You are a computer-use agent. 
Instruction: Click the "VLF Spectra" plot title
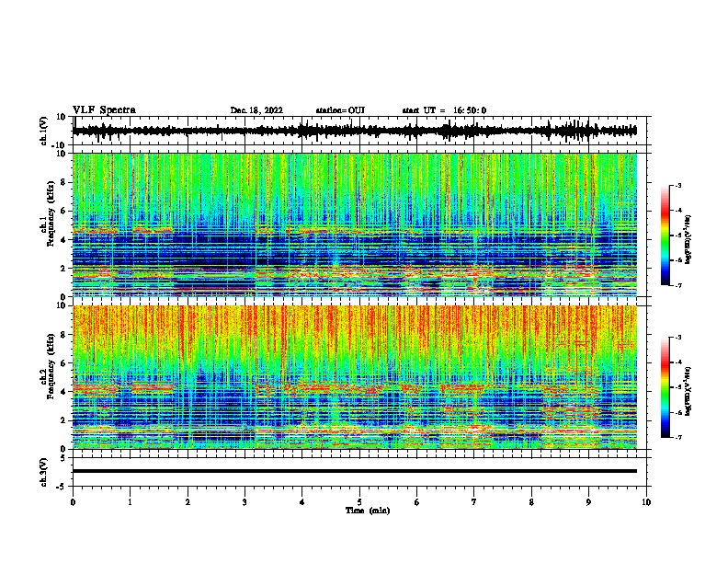click(104, 110)
